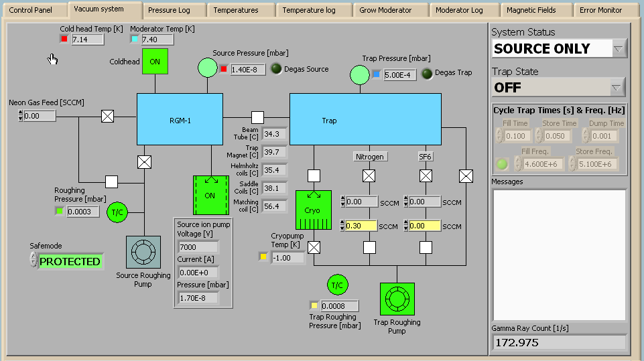Toggle the Degas Source indicator
This screenshot has width=644, height=361.
coord(275,68)
